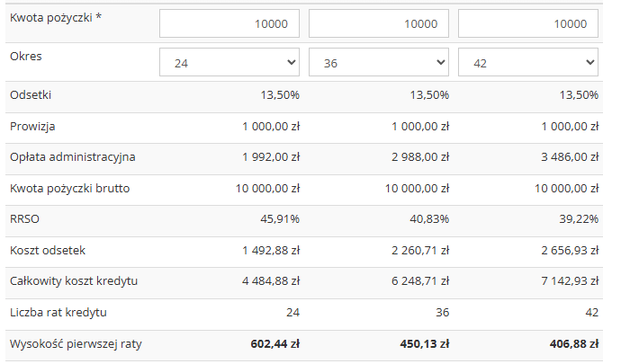The width and height of the screenshot is (621, 364).
Task: Select the Odsetki row label
Action: [x=31, y=95]
